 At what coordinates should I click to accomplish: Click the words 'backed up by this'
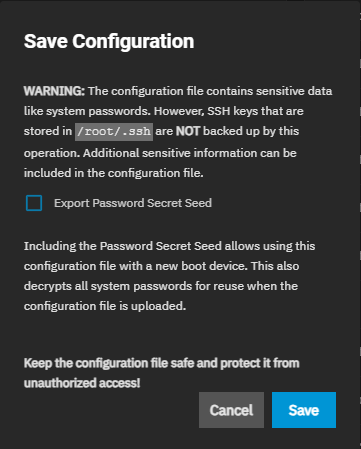pos(251,131)
